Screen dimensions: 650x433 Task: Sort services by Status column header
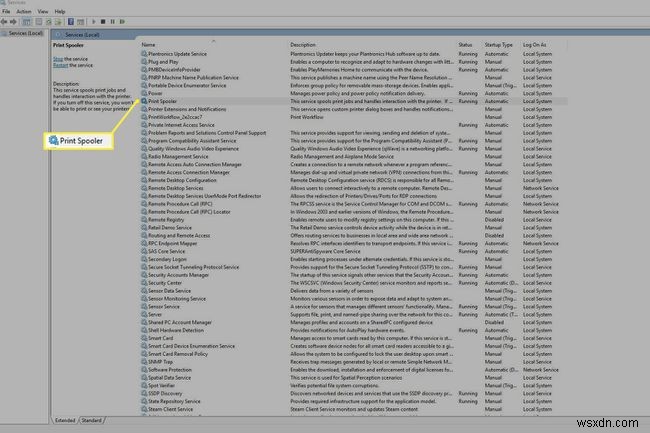pos(466,45)
